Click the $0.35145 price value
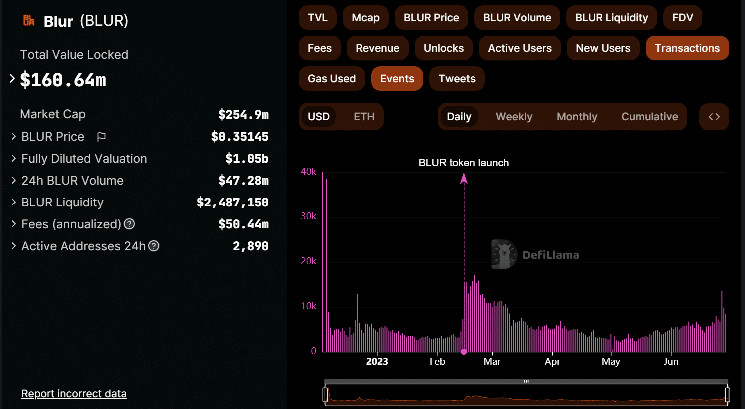 click(x=240, y=137)
